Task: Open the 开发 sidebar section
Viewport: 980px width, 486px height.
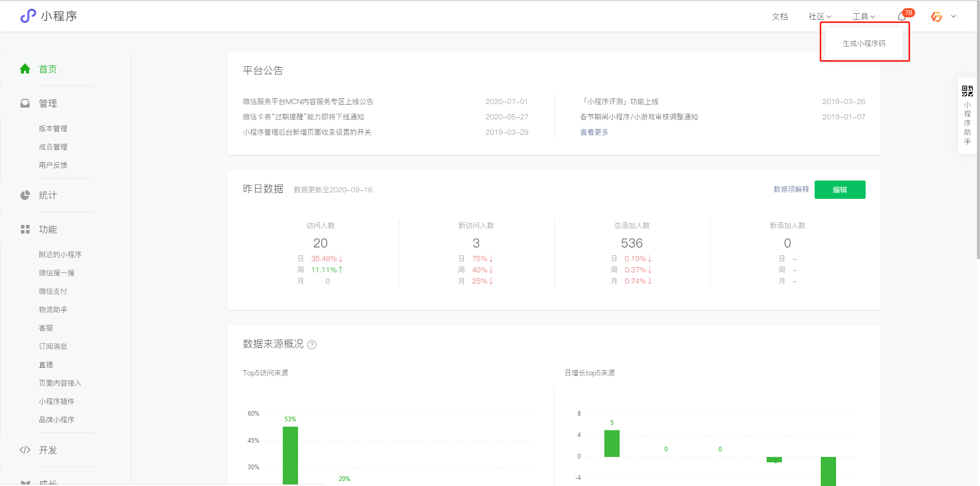Action: [48, 450]
